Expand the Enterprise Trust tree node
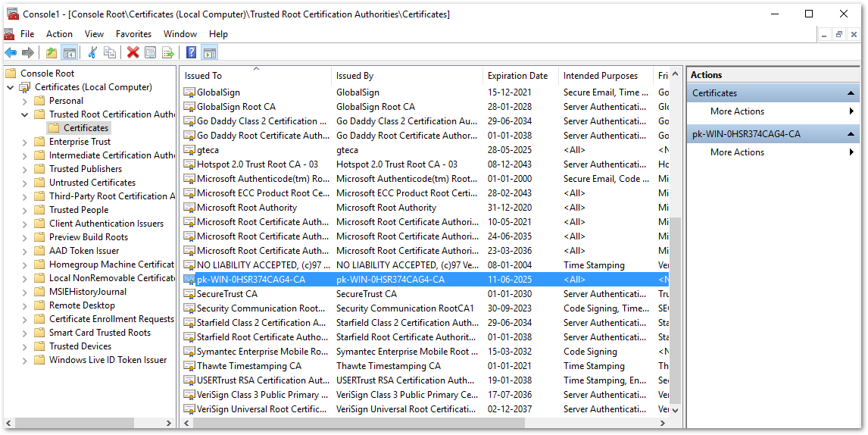The height and width of the screenshot is (435, 868). pyautogui.click(x=24, y=142)
